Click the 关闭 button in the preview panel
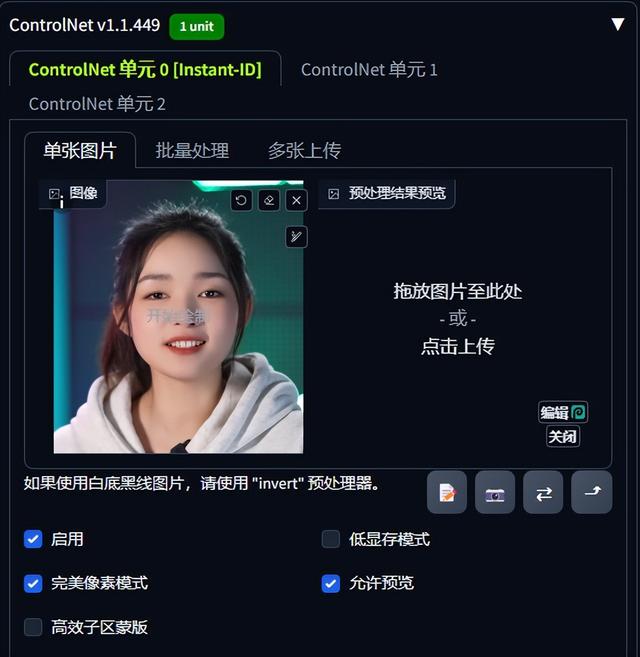 point(563,437)
